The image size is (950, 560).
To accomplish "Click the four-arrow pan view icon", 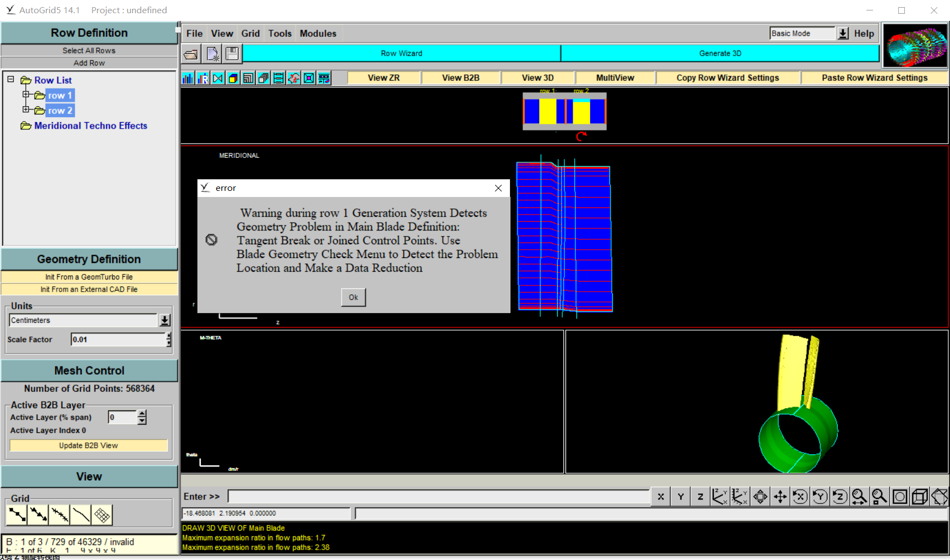I will (x=780, y=497).
